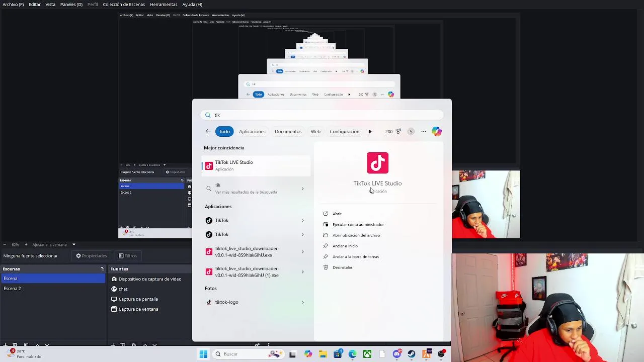Image resolution: width=644 pixels, height=362 pixels.
Task: Select the TikTok LIVE Studio best match result
Action: [x=256, y=165]
